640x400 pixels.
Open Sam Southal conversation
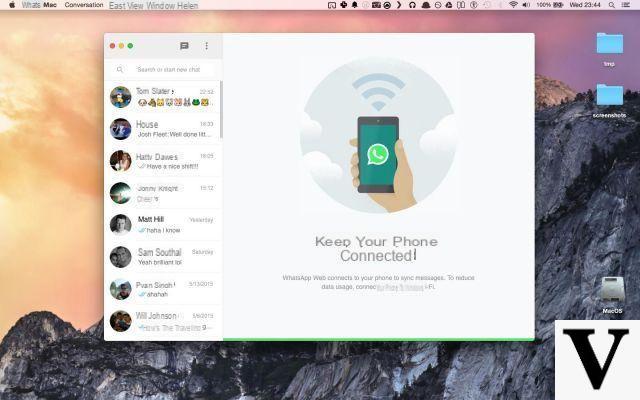point(163,257)
